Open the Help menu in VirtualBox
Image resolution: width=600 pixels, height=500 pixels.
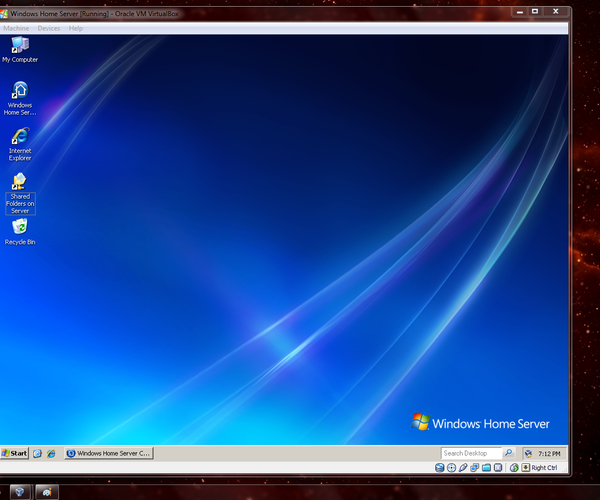click(x=76, y=28)
